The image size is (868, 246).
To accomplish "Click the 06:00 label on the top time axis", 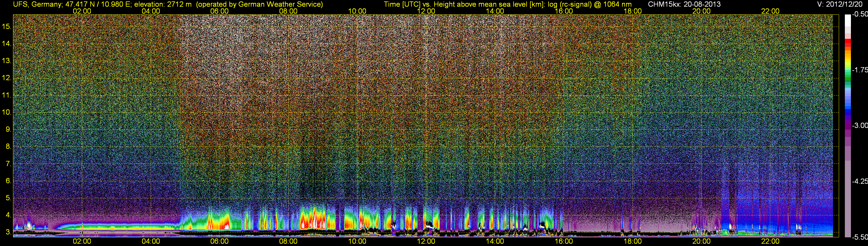I will click(x=219, y=11).
